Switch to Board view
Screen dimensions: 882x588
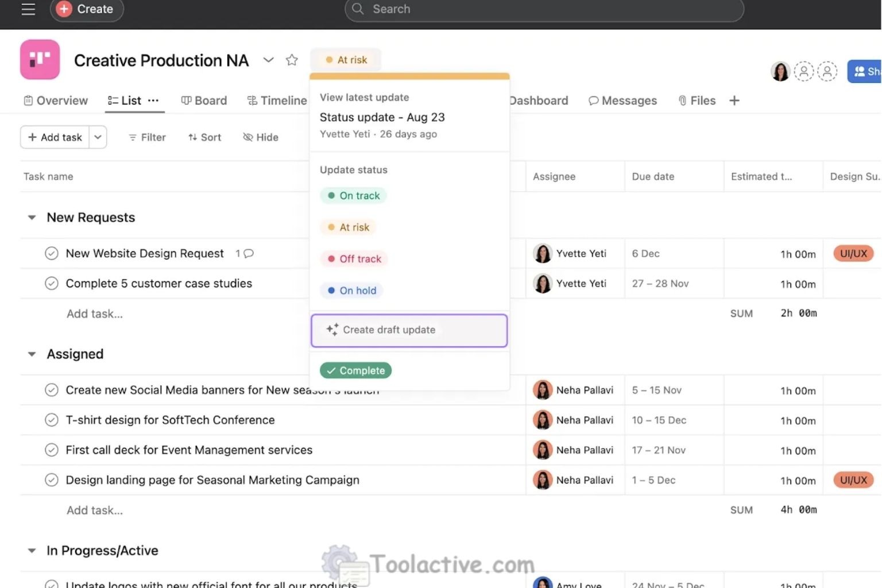click(x=204, y=100)
